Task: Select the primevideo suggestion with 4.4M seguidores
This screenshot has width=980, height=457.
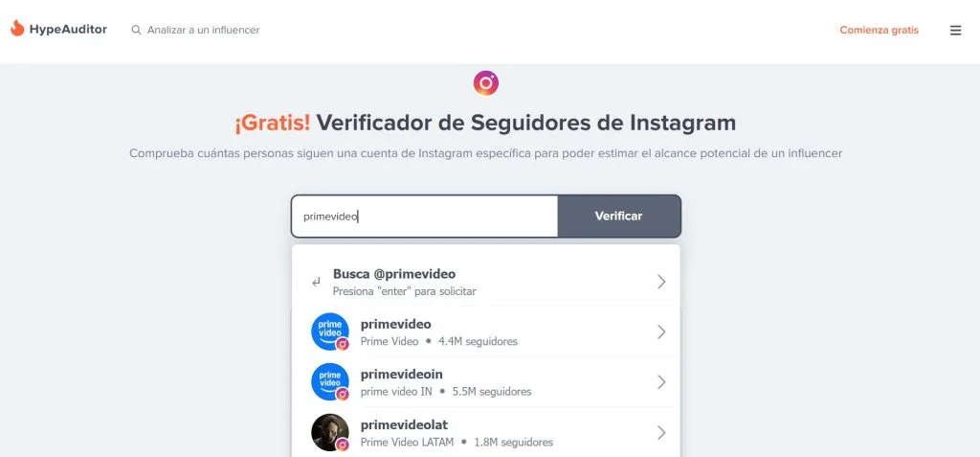Action: click(486, 331)
